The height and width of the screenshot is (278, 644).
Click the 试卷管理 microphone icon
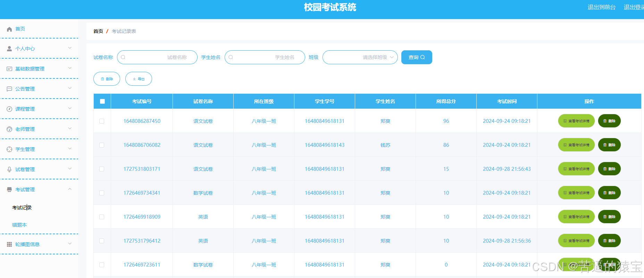(x=9, y=169)
